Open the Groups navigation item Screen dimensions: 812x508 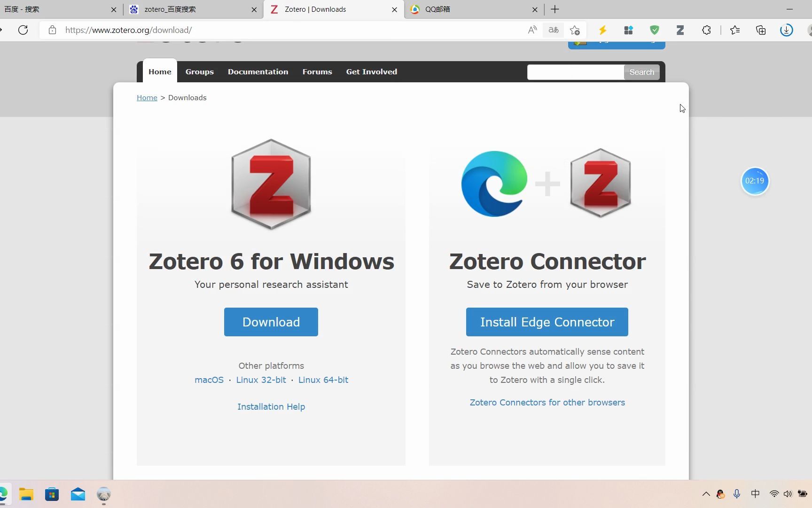tap(200, 71)
